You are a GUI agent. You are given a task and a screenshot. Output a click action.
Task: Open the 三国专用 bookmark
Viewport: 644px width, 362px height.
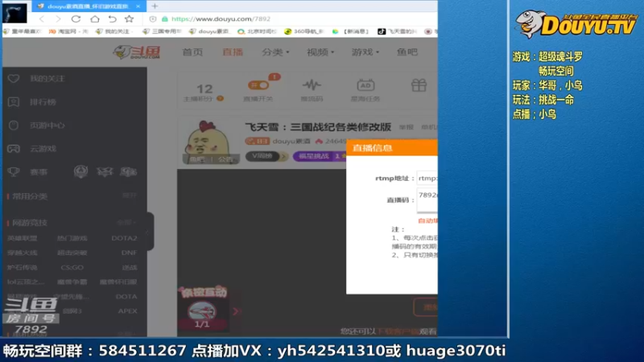pyautogui.click(x=162, y=31)
